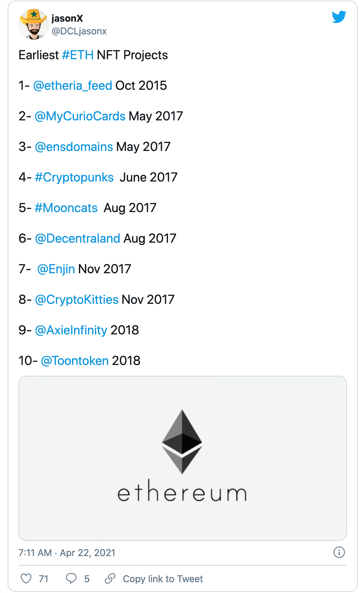364x593 pixels.
Task: Open the Ethereum logo image
Action: pos(182,458)
